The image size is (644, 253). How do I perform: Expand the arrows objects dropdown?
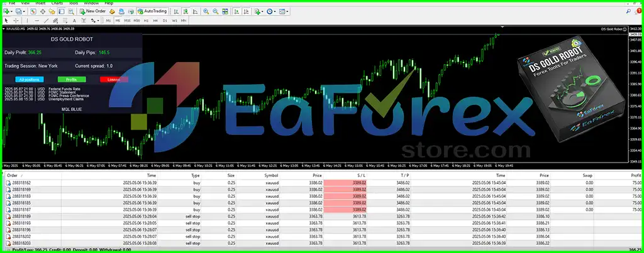(x=98, y=21)
